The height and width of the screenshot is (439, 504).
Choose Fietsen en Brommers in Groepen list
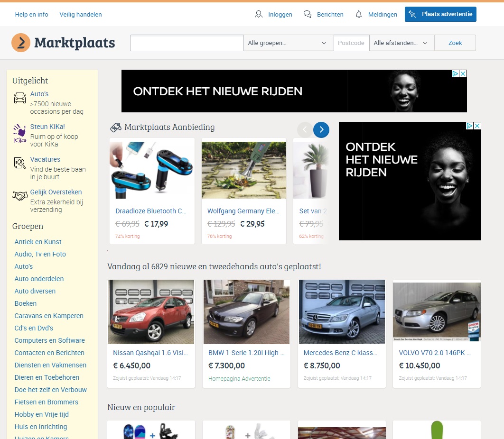[47, 402]
